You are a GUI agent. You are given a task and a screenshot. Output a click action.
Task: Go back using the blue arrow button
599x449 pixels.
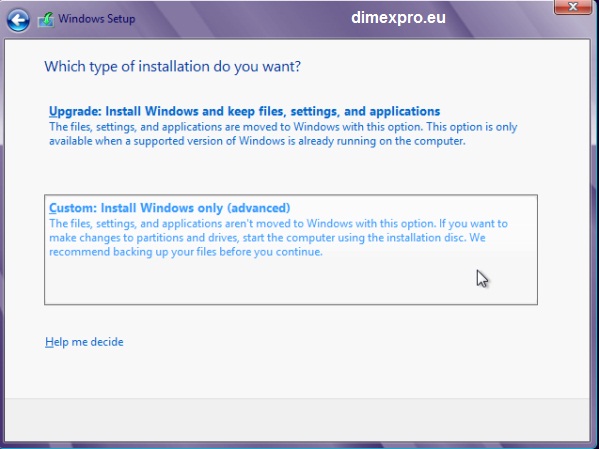[x=18, y=20]
